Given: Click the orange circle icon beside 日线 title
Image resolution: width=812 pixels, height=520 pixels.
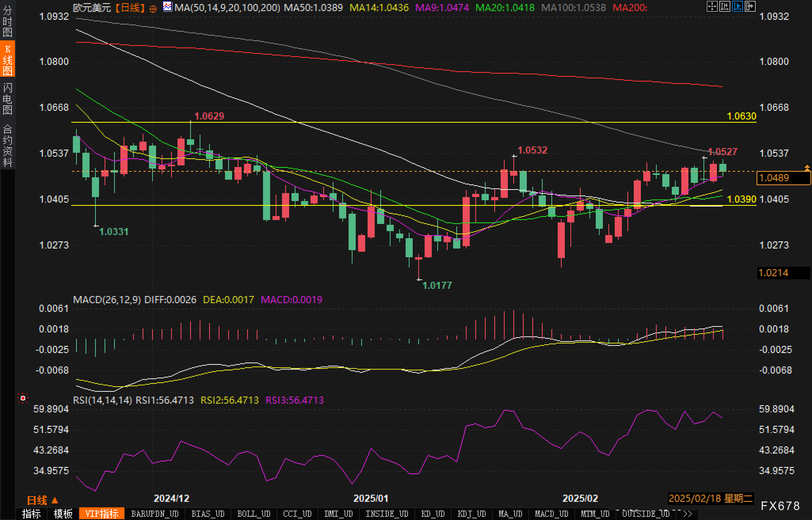Looking at the screenshot, I should tap(153, 9).
